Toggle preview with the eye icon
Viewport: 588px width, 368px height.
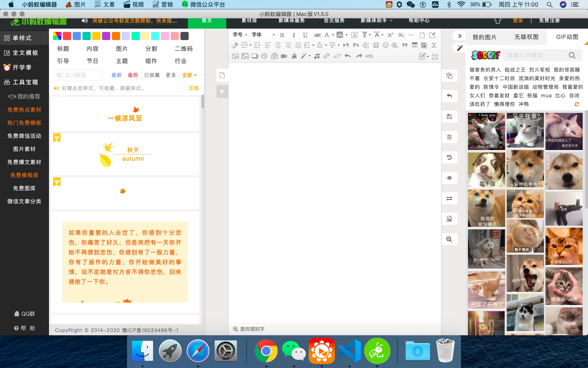(x=449, y=178)
